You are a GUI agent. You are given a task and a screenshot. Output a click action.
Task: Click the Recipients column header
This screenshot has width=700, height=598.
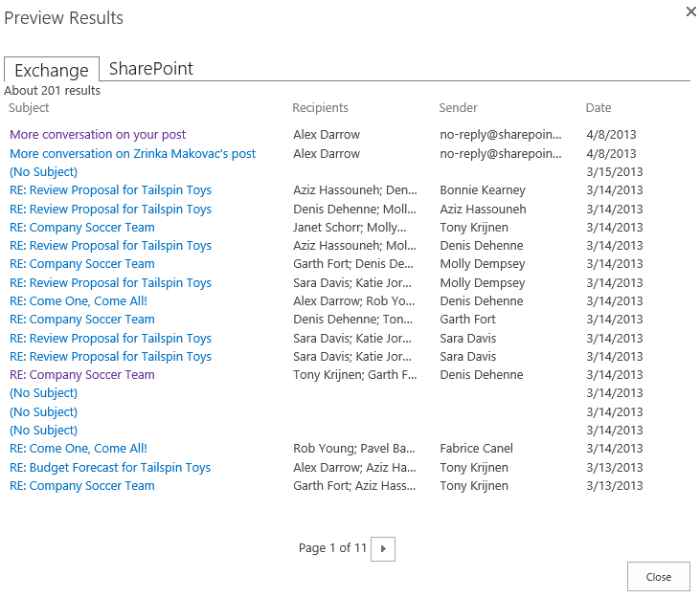pos(320,108)
